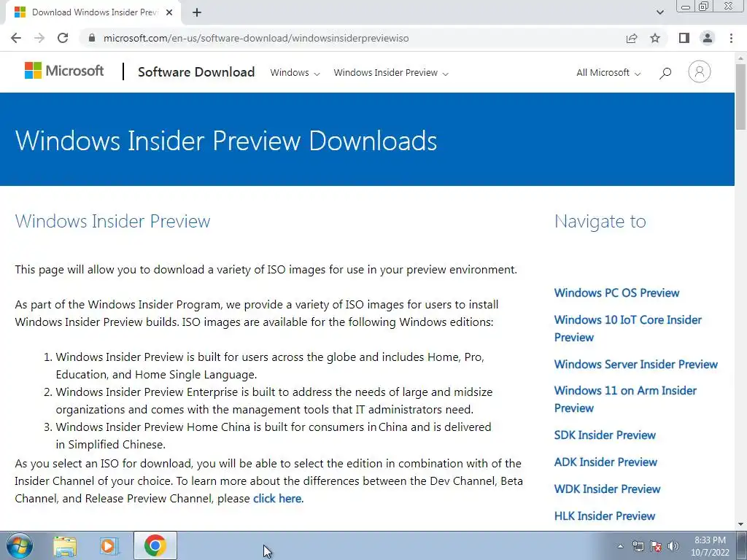Open Windows 10 IoT Core Insider Preview link
747x560 pixels.
(x=627, y=329)
